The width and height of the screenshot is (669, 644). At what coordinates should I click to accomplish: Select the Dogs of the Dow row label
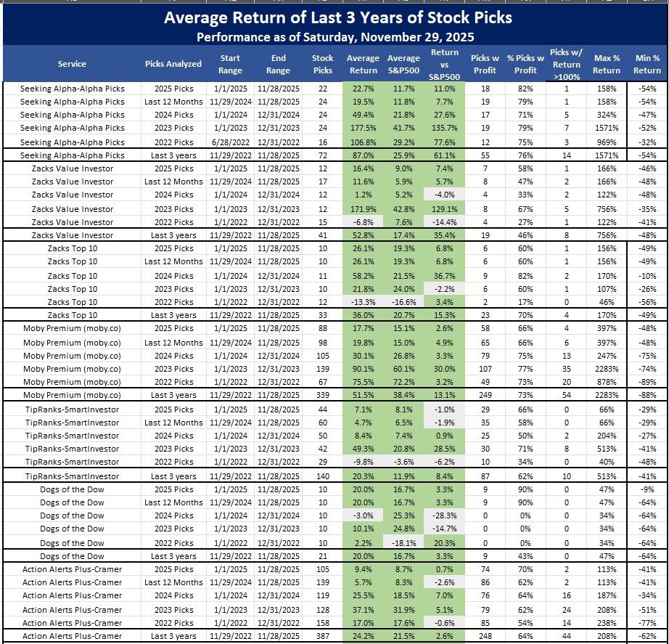(x=72, y=489)
